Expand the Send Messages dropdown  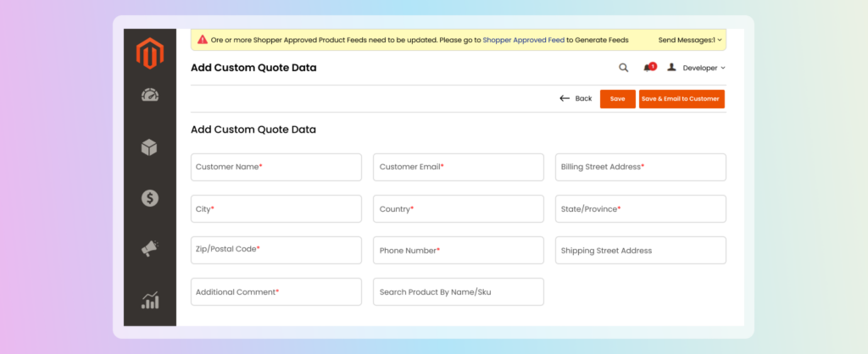click(x=690, y=40)
